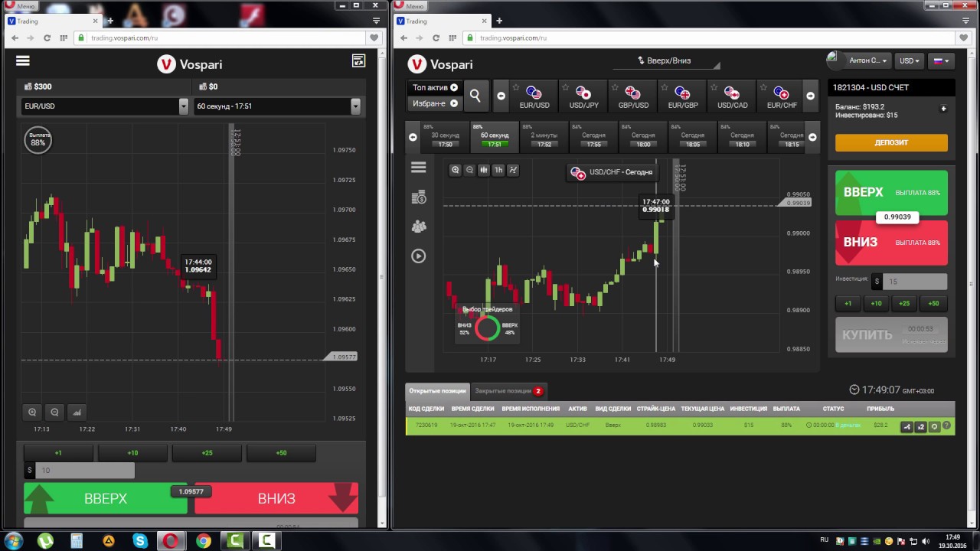Reload the page in the left browser window
The height and width of the screenshot is (551, 980).
click(x=47, y=37)
